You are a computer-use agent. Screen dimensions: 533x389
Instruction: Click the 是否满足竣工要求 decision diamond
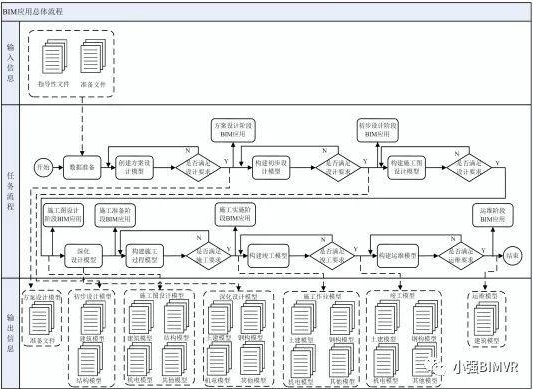(x=332, y=256)
